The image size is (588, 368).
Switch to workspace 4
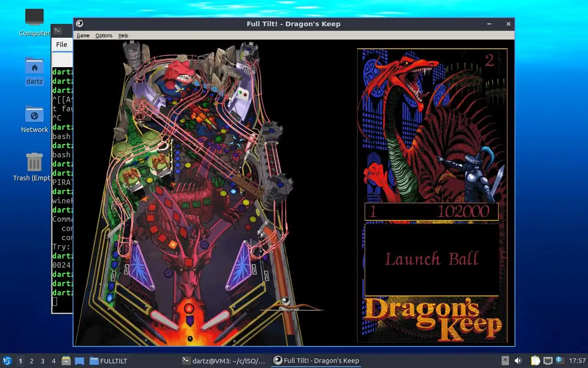click(x=53, y=361)
